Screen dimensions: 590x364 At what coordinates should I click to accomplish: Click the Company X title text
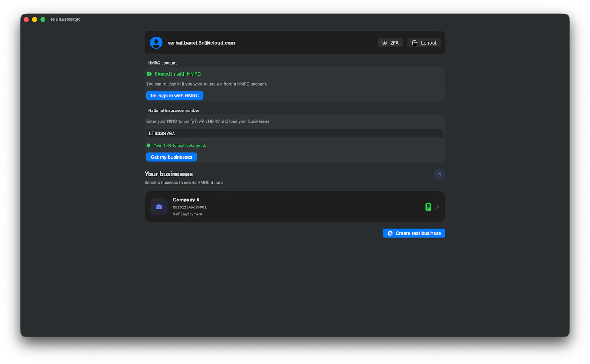pyautogui.click(x=186, y=200)
